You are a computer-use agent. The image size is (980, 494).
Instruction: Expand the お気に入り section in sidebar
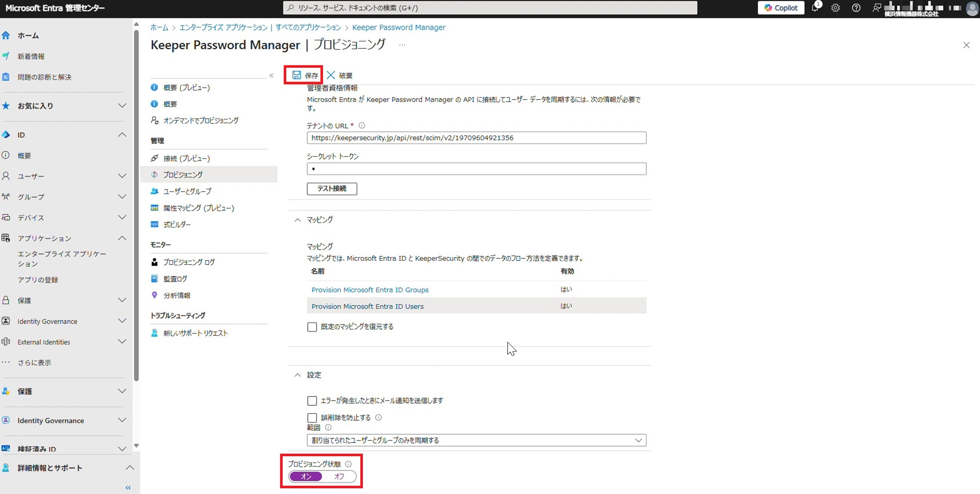[121, 106]
